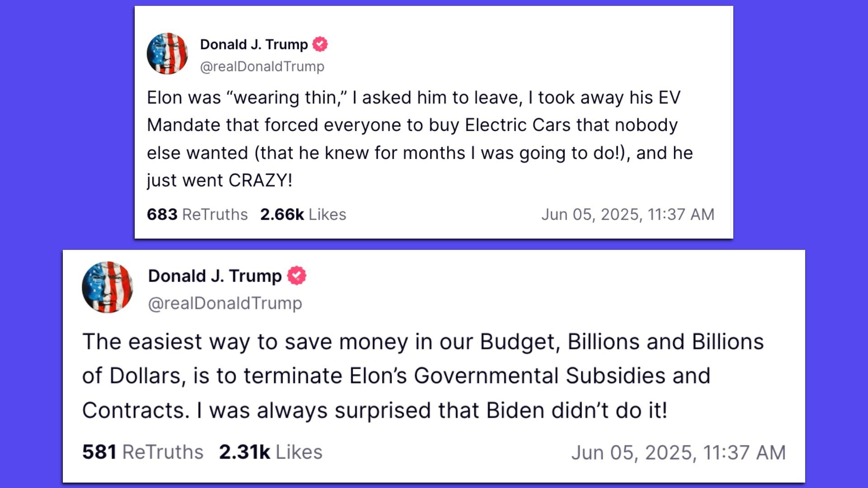Select the @realDonaldTrump handle on the top post

point(261,66)
